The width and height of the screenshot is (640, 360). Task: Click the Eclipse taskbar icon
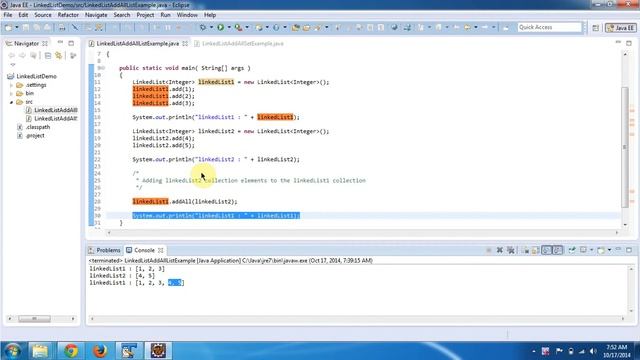158,351
